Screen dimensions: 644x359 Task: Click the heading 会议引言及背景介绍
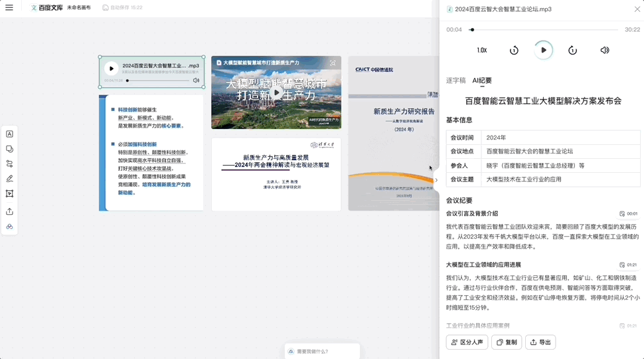pos(472,214)
